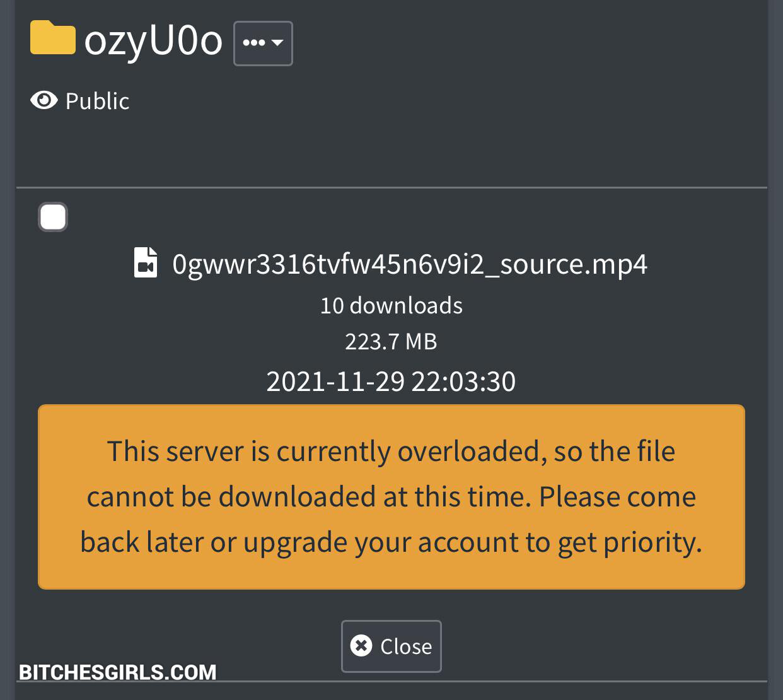
Task: Click the ozyU0o folder name
Action: 153,40
